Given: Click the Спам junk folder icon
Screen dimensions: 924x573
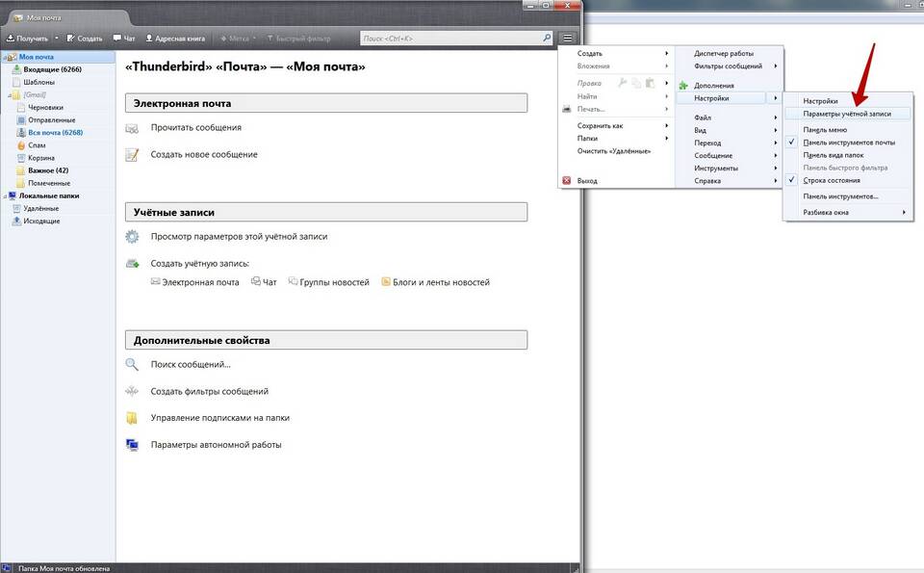Looking at the screenshot, I should pos(21,145).
